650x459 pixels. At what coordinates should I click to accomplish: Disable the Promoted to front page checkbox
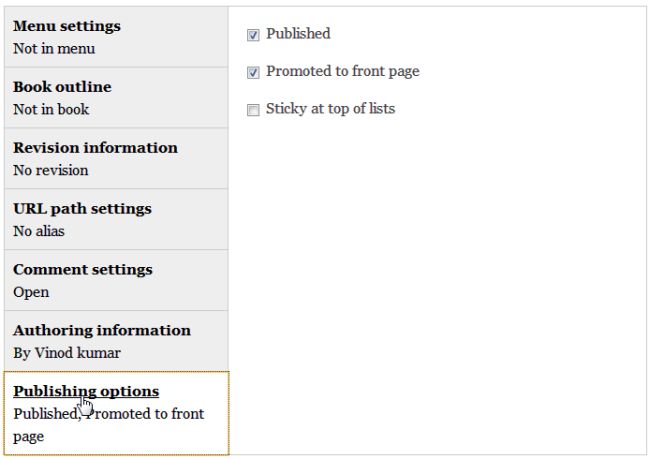coord(253,72)
